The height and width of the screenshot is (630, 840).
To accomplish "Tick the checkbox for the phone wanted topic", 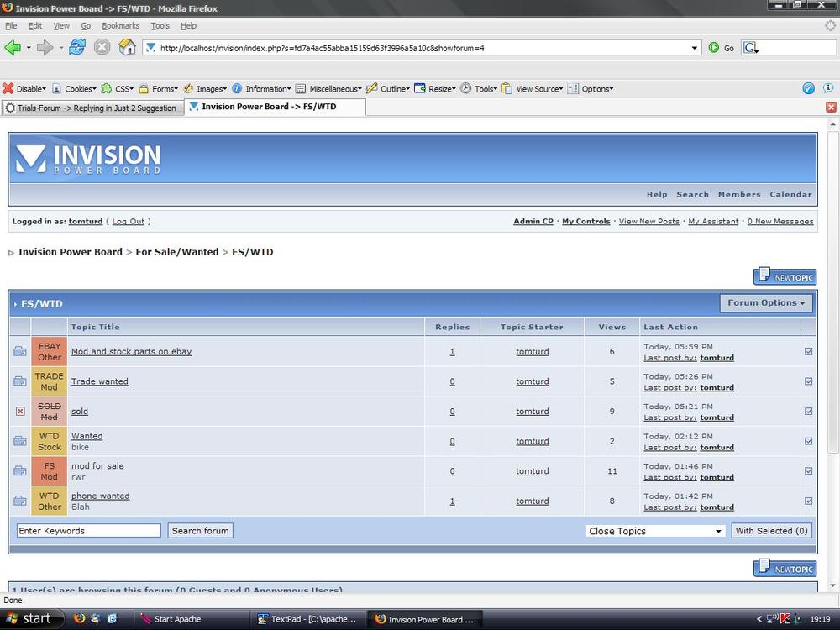I will click(808, 501).
